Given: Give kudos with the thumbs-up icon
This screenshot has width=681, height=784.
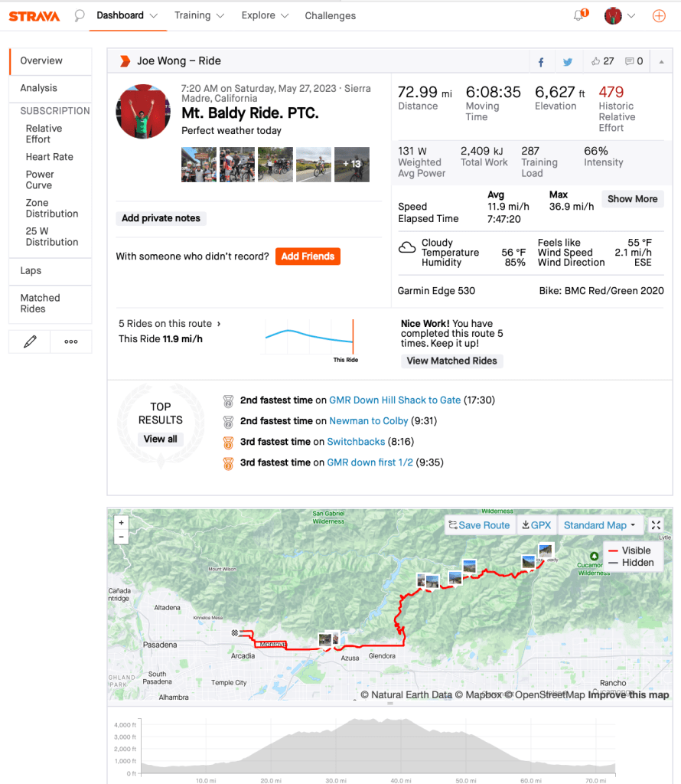Looking at the screenshot, I should click(596, 61).
